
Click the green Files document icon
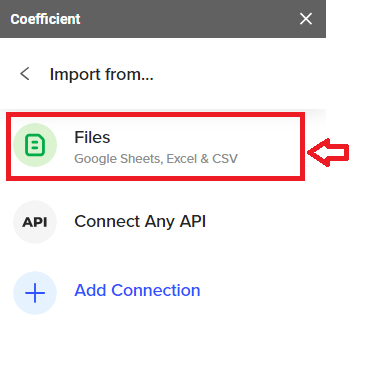click(x=35, y=145)
